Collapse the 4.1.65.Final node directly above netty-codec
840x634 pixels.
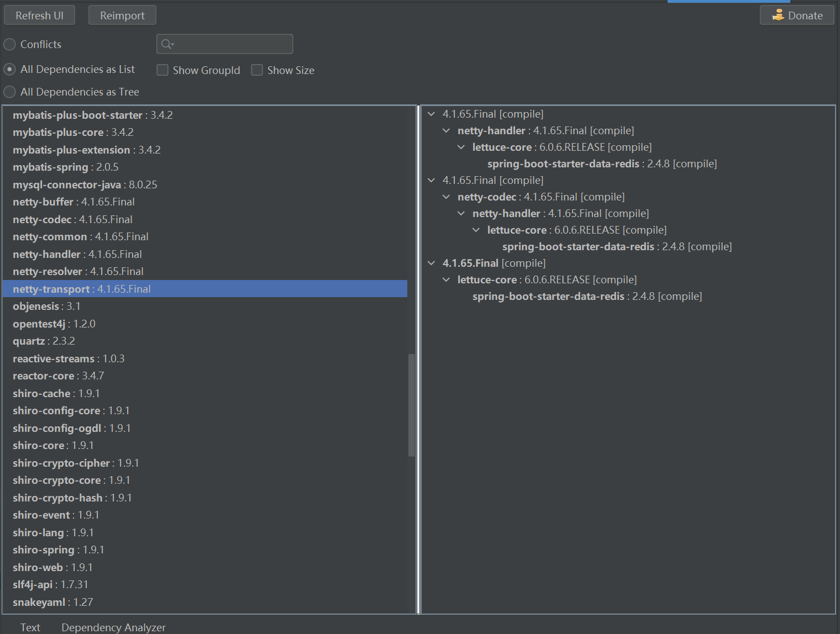tap(431, 181)
